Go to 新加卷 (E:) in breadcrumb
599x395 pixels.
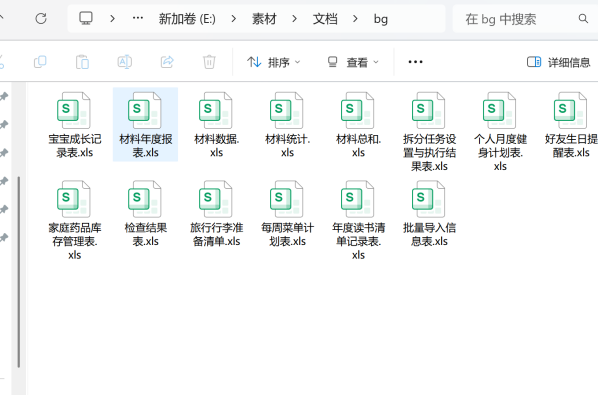(x=187, y=19)
